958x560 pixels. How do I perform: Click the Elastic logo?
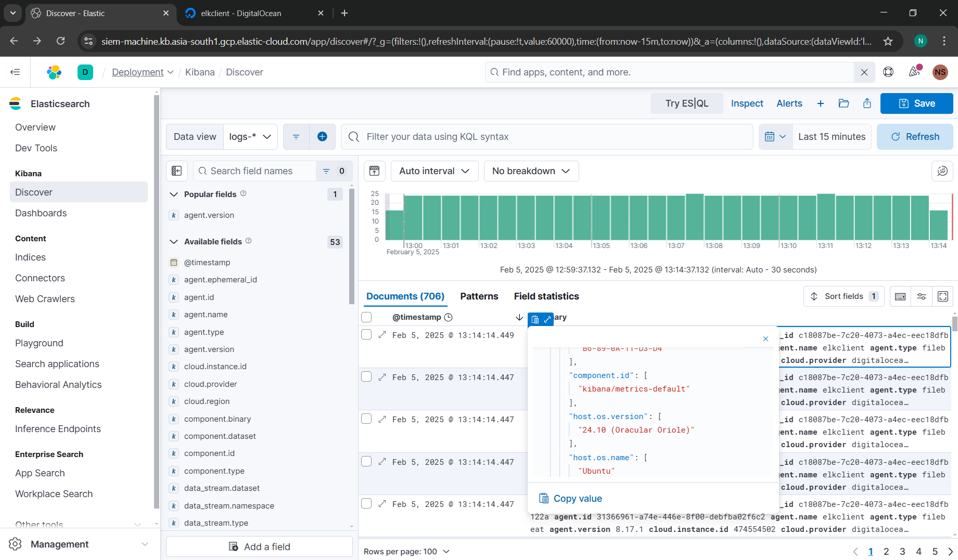(x=54, y=72)
